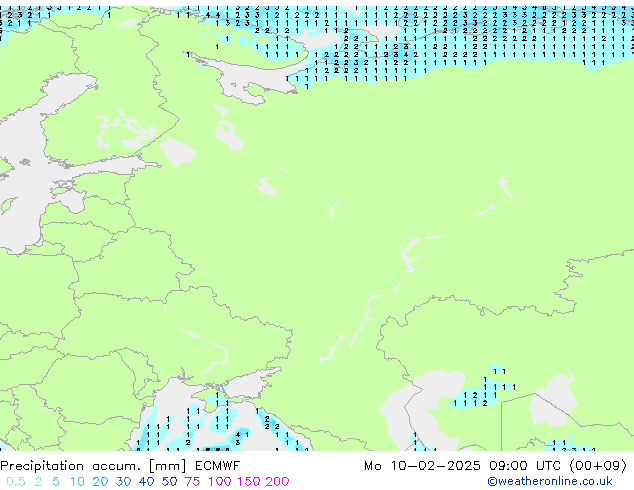Click the '[mm]' unit label
634x490 pixels.
167,466
